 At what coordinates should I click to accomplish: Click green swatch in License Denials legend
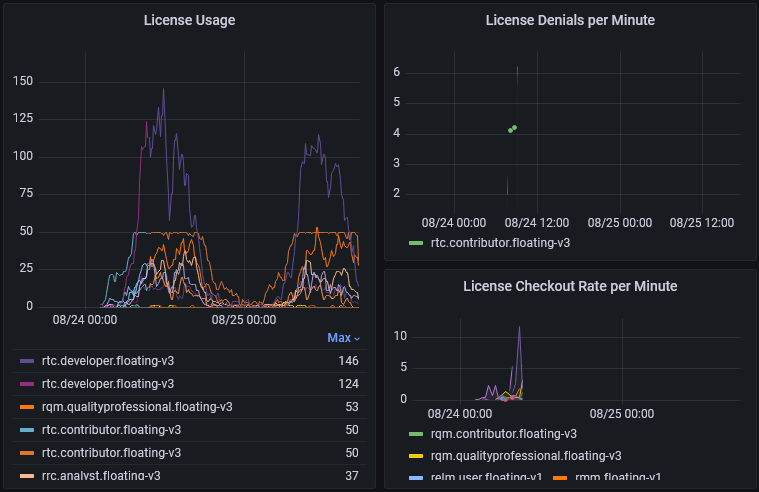pyautogui.click(x=417, y=243)
